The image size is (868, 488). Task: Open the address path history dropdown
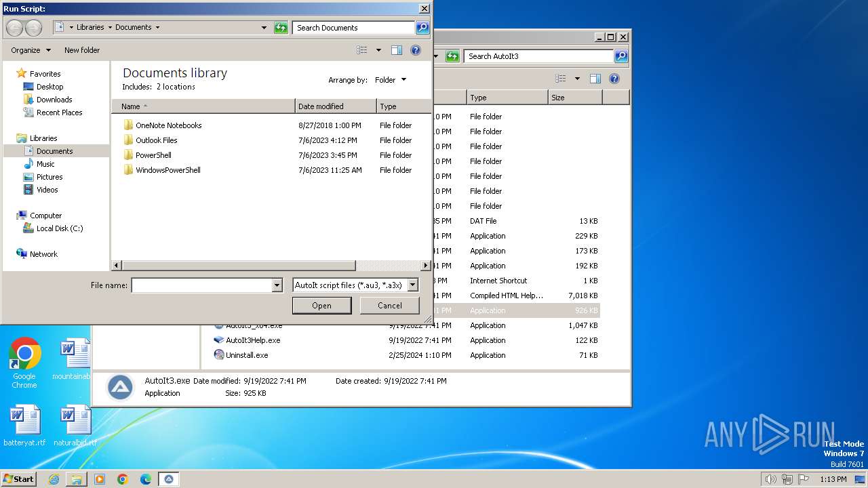point(264,28)
